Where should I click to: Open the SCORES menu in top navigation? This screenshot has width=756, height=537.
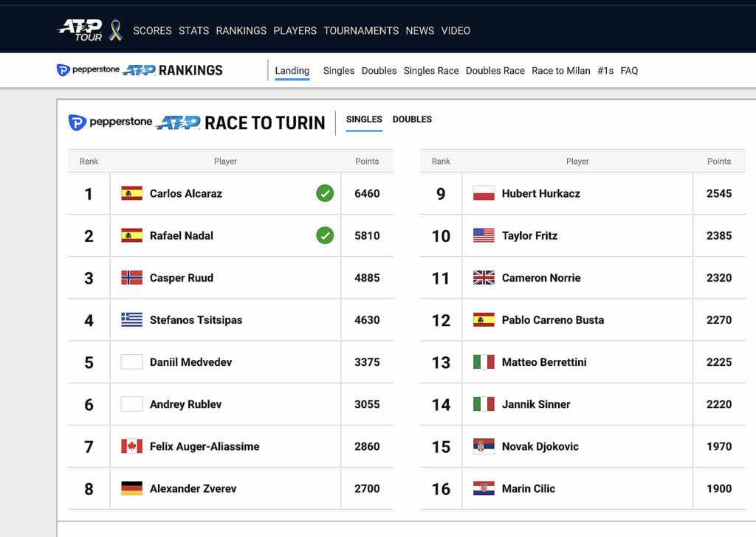click(x=152, y=31)
